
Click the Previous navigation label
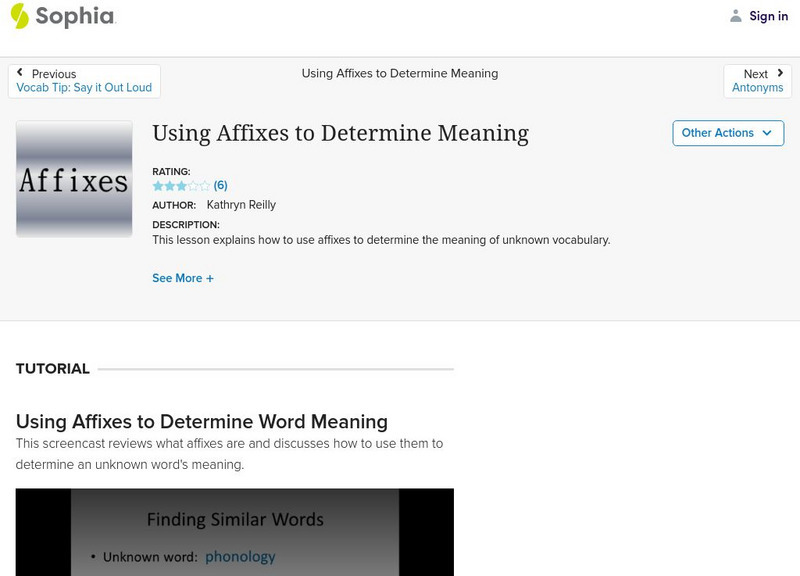(x=54, y=74)
